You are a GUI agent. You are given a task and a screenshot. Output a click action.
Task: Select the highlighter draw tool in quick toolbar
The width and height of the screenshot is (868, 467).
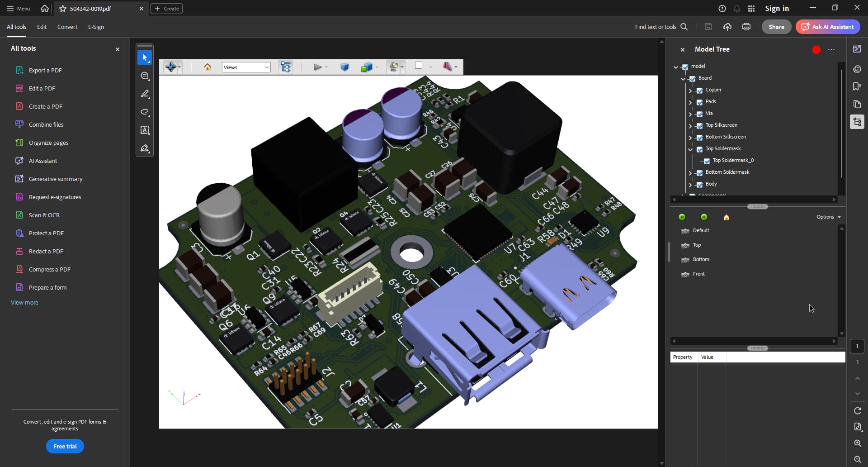point(145,94)
